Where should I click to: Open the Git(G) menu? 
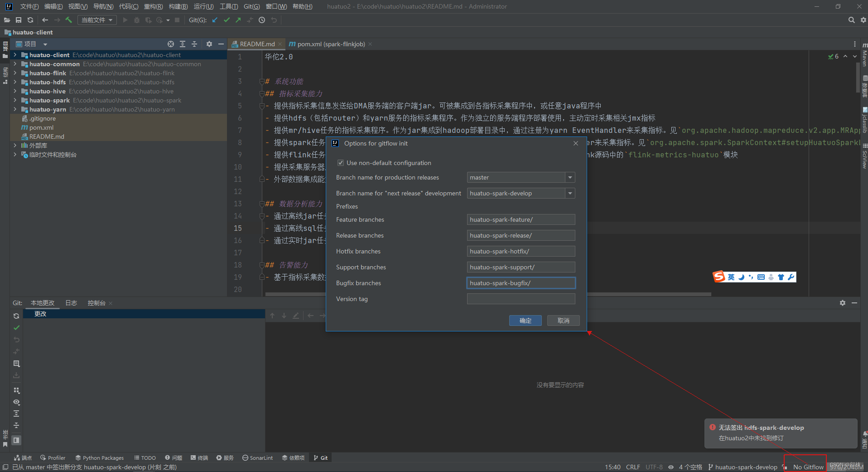pyautogui.click(x=251, y=6)
